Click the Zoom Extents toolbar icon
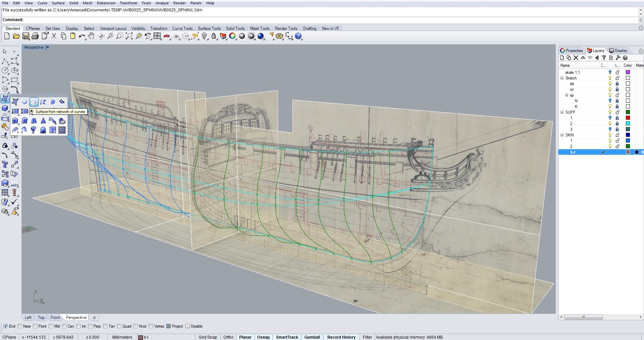644x340 pixels. click(x=129, y=36)
